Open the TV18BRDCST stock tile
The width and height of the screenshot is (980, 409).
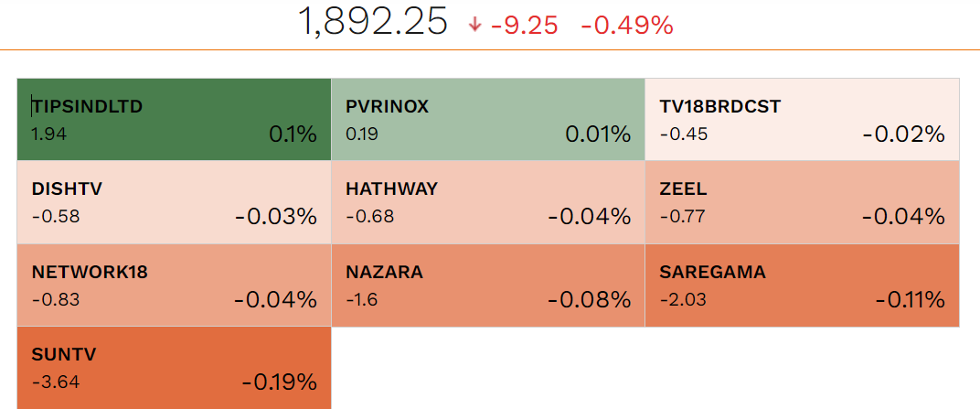pyautogui.click(x=802, y=120)
